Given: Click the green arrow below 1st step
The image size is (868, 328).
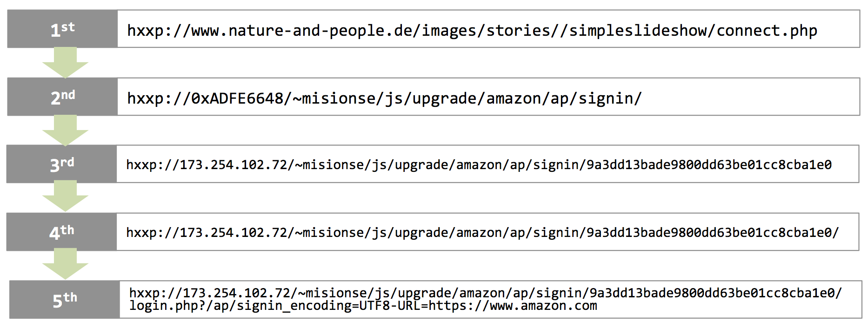Looking at the screenshot, I should [65, 63].
